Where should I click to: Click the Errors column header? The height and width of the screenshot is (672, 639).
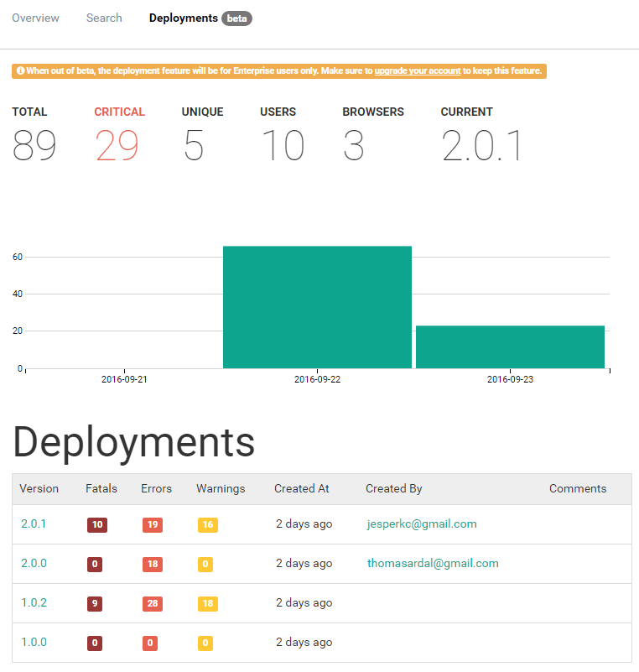pos(156,488)
